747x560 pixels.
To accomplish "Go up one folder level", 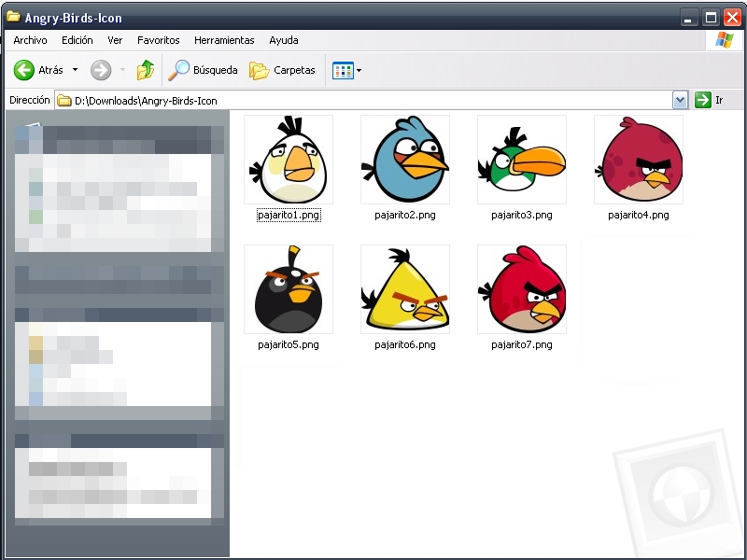I will (146, 70).
